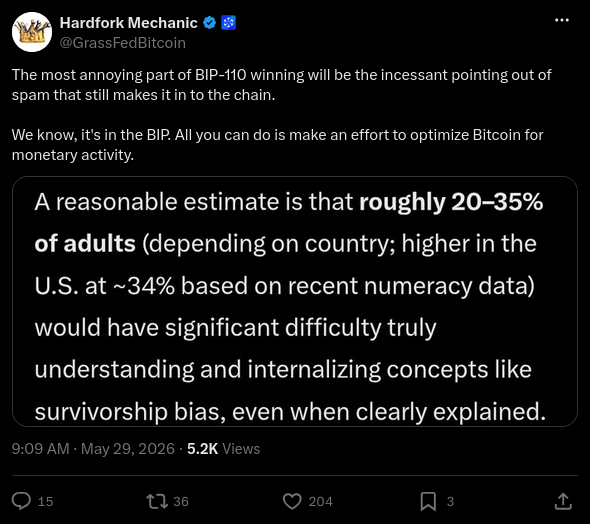View the 5.2K Views analytics
The height and width of the screenshot is (524, 590).
(224, 449)
